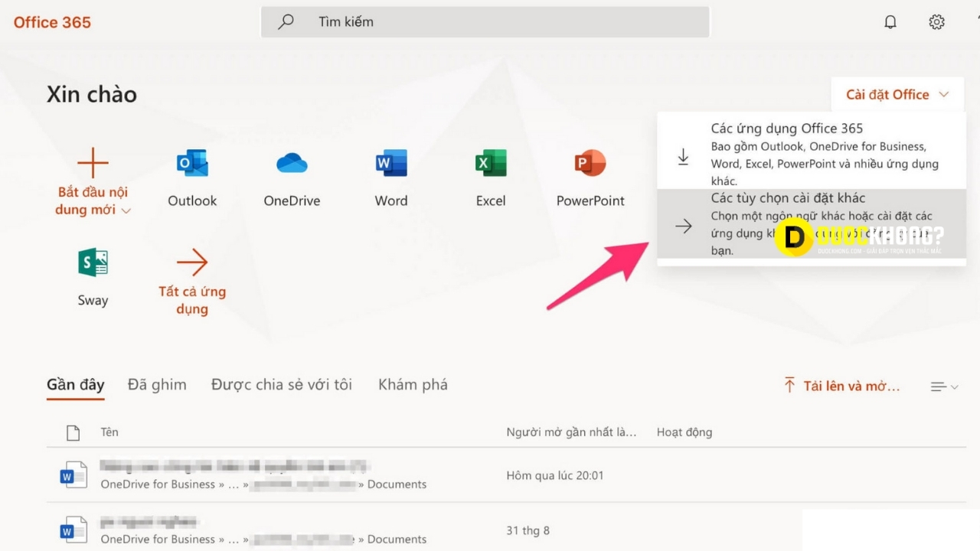The image size is (980, 551).
Task: Click the Outlook label text
Action: [192, 201]
